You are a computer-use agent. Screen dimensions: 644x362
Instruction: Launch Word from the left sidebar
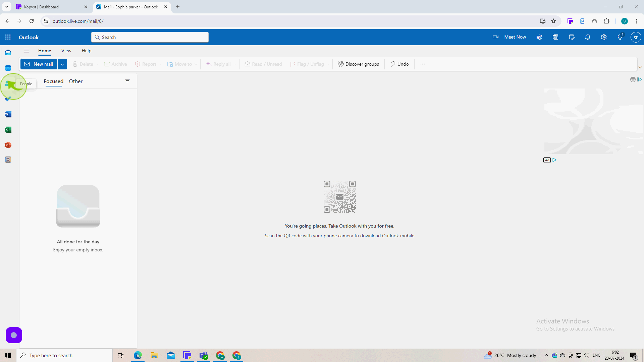[x=8, y=114]
